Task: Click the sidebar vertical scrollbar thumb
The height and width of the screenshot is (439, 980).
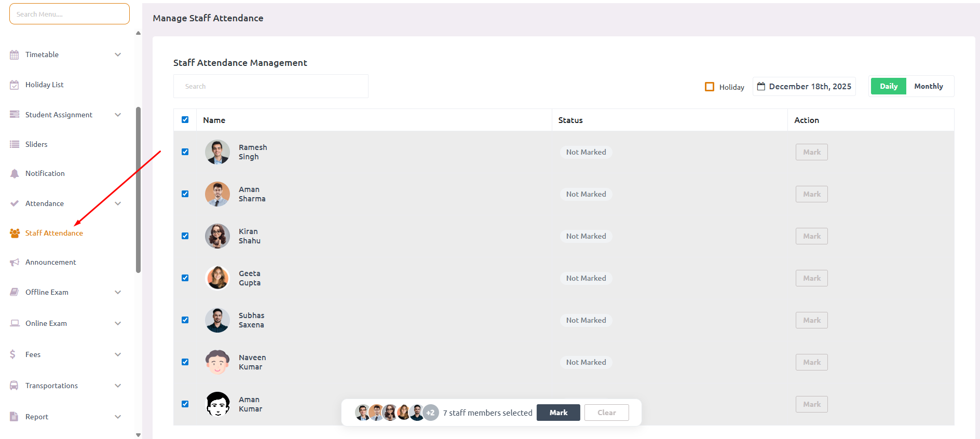Action: pyautogui.click(x=138, y=189)
